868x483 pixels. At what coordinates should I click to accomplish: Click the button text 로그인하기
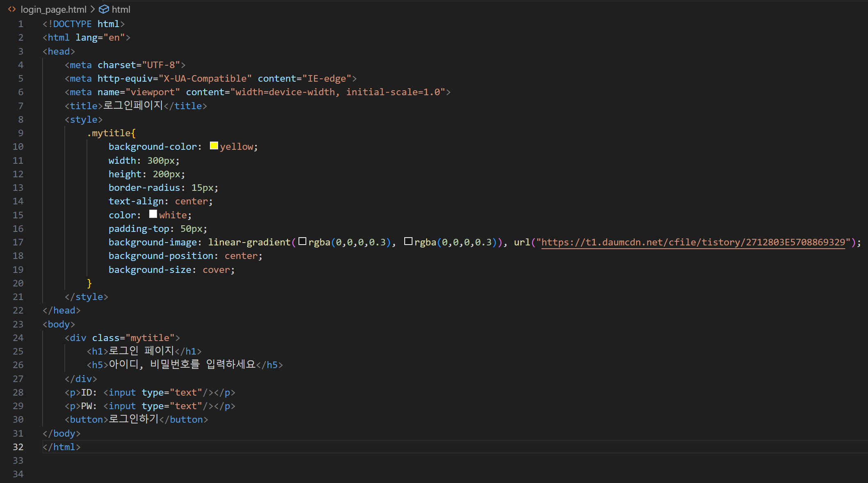coord(133,419)
